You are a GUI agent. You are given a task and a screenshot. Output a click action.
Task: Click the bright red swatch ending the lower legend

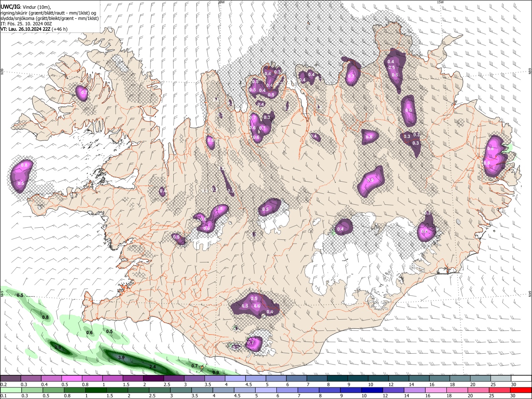521,390
